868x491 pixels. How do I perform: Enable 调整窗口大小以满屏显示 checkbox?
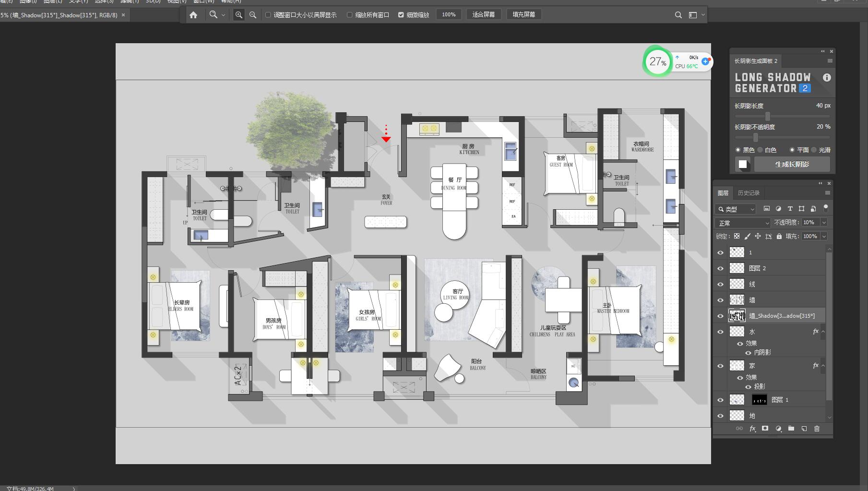point(268,15)
